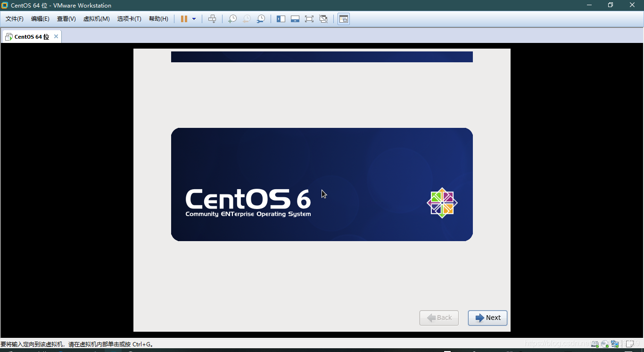Click the CD/DVD drive status icon
Viewport: 644px width, 352px height.
605,344
